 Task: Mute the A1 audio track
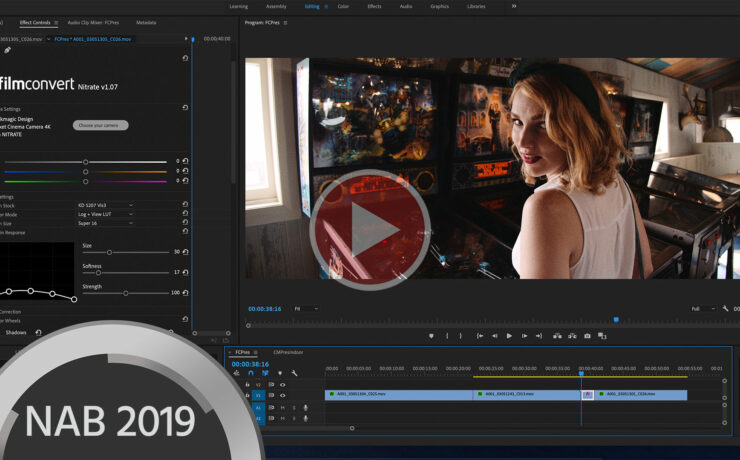[283, 408]
